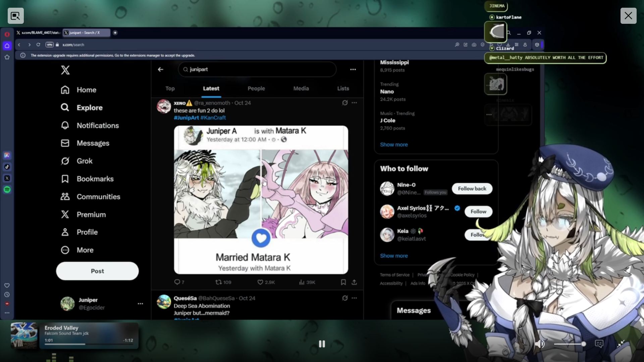644x362 pixels.
Task: Like the XENO post
Action: 260,282
